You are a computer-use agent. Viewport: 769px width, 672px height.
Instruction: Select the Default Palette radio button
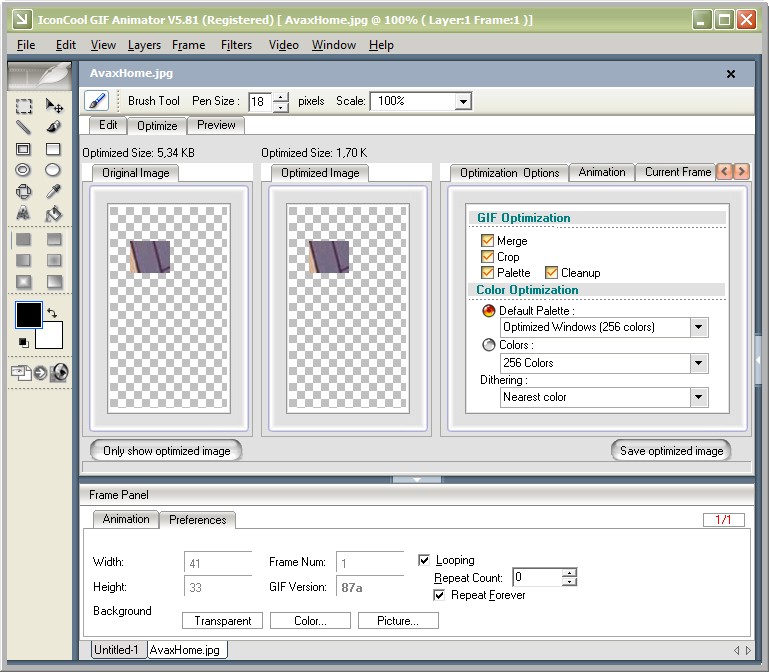tap(489, 310)
